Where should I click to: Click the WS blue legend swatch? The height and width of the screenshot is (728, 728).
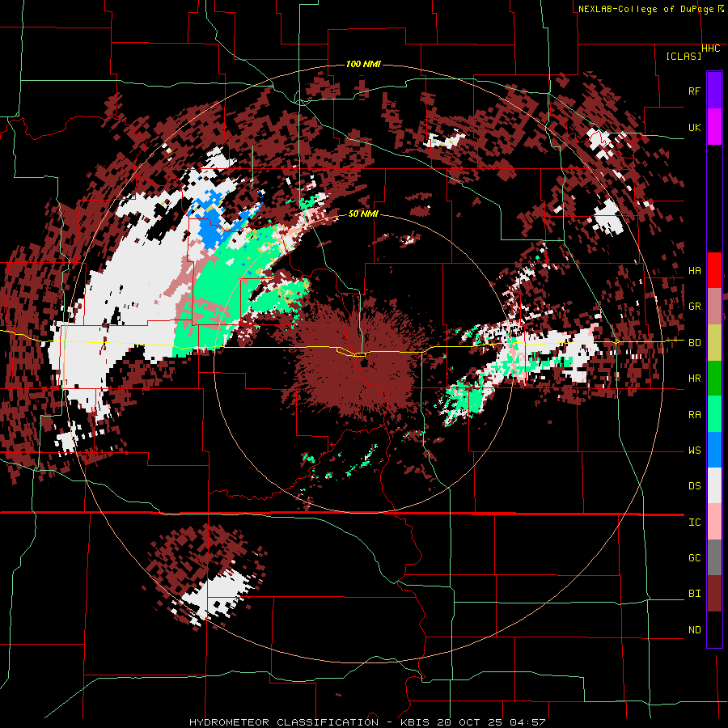pos(714,450)
